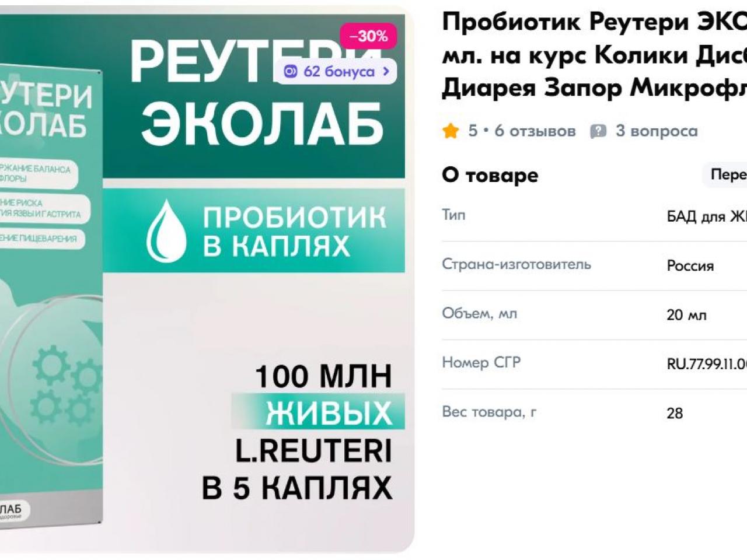Click the Пробиотик в каплях banner
747x560 pixels.
click(254, 230)
